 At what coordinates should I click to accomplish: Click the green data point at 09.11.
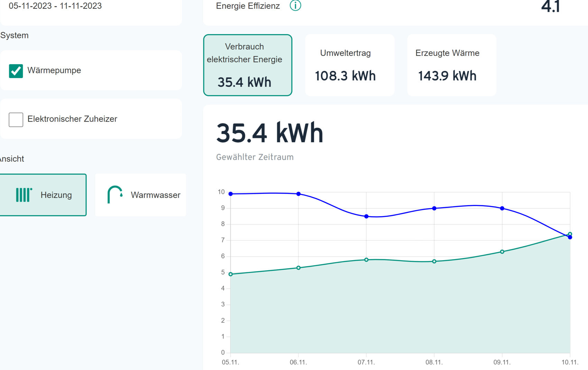point(502,252)
